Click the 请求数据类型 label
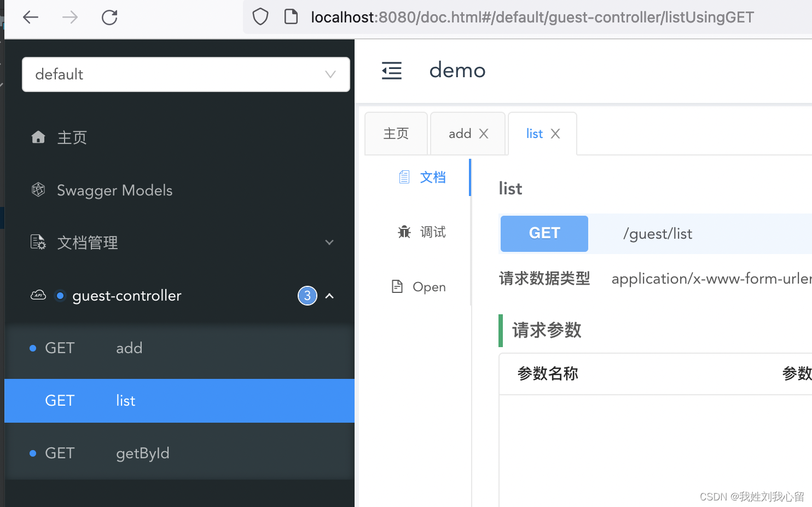Screen dimensions: 812x507 tap(544, 279)
